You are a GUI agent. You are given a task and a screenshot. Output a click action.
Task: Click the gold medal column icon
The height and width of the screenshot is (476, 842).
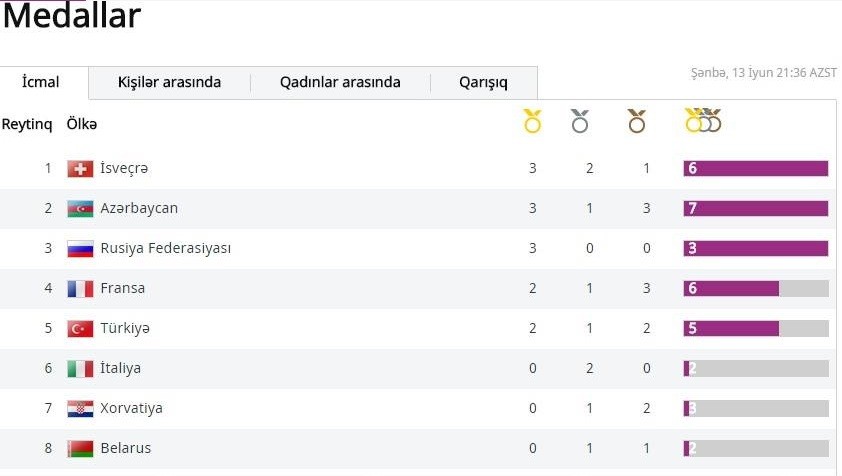pos(532,122)
